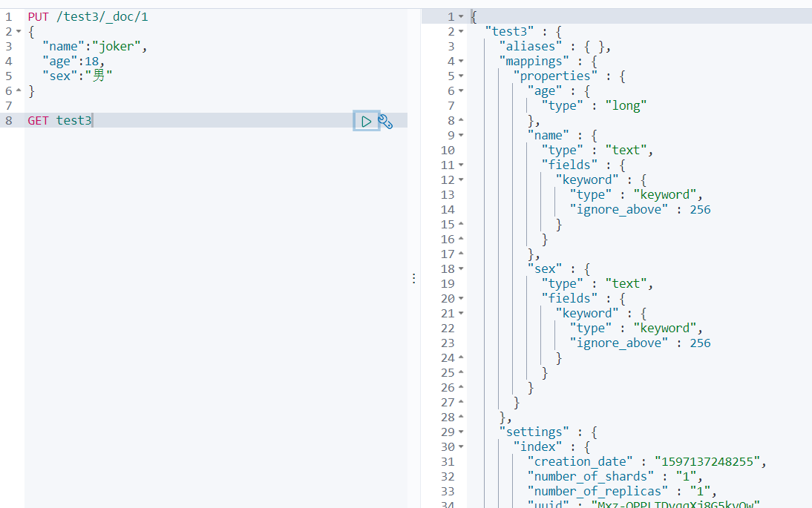The width and height of the screenshot is (812, 508).
Task: Collapse the "fields" fold at line 11
Action: click(461, 165)
